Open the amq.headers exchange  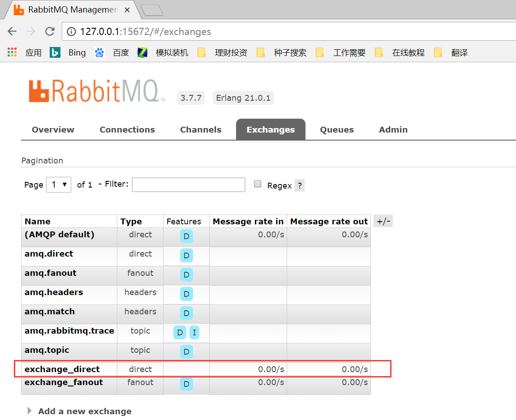coord(54,292)
